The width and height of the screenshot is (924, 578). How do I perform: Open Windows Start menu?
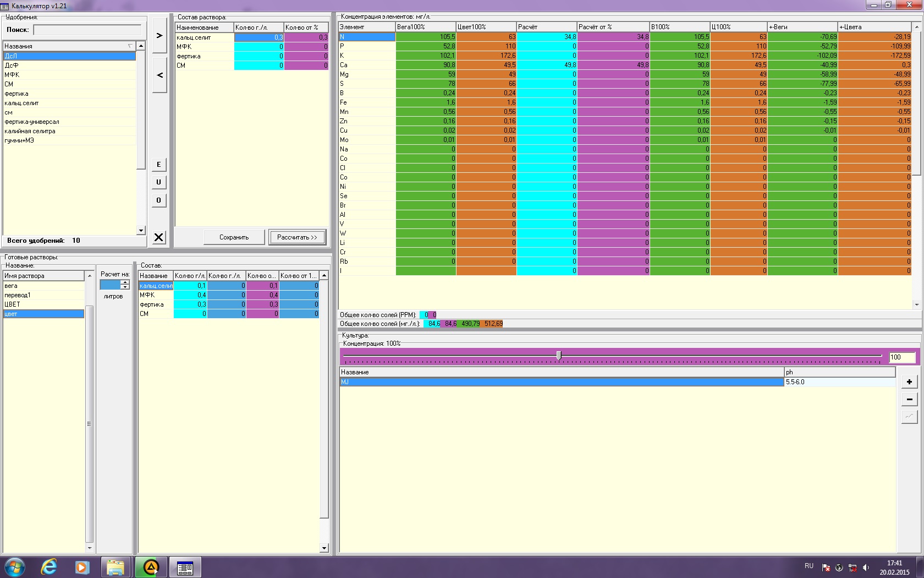pos(14,567)
